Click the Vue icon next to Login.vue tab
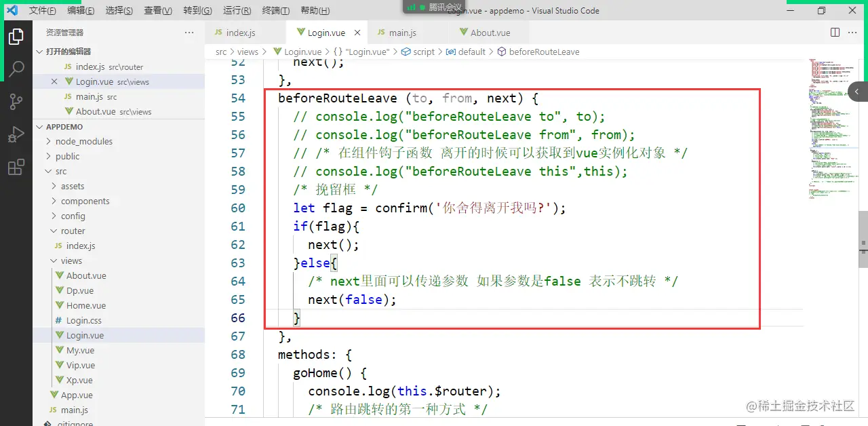 coord(302,32)
